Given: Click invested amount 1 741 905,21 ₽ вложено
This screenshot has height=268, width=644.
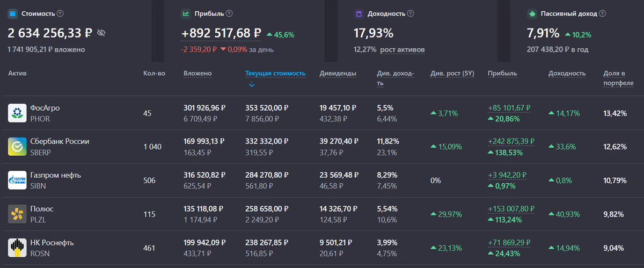Looking at the screenshot, I should (x=46, y=49).
